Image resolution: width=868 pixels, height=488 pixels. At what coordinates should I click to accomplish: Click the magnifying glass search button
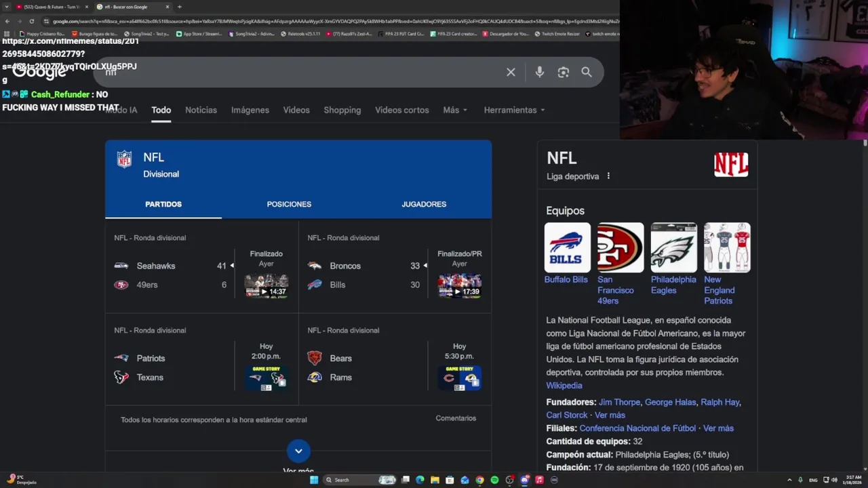pyautogui.click(x=587, y=73)
